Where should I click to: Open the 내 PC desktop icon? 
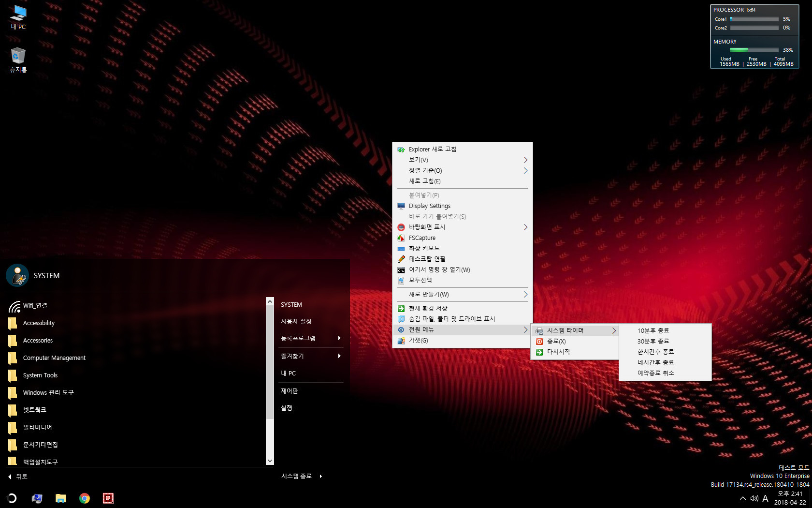18,17
